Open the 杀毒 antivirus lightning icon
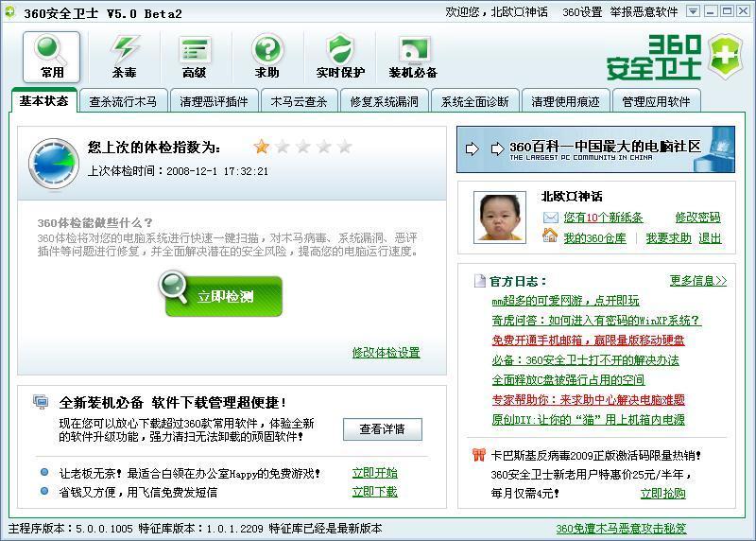This screenshot has height=541, width=756. [125, 49]
